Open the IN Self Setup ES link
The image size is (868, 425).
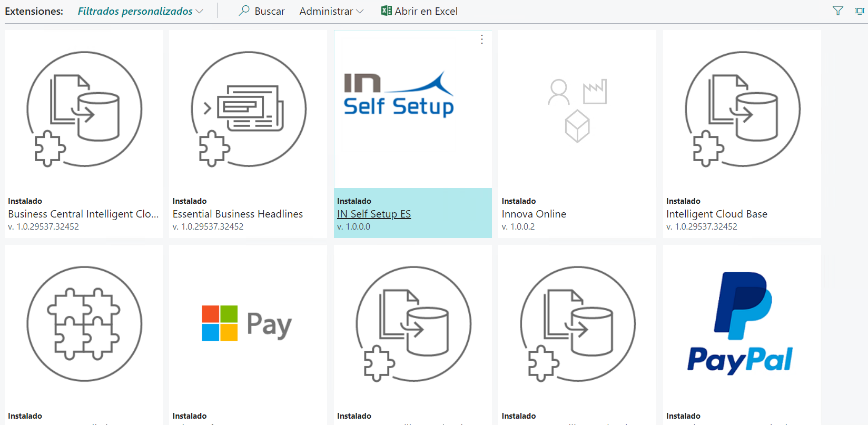pos(374,214)
